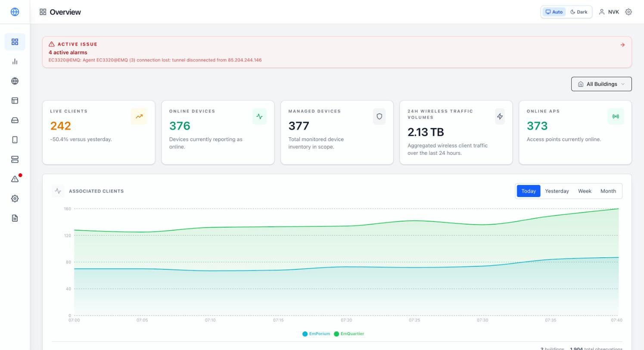The height and width of the screenshot is (350, 644).
Task: Click the ASSOCIATED CLIENTS chart heading
Action: 96,191
